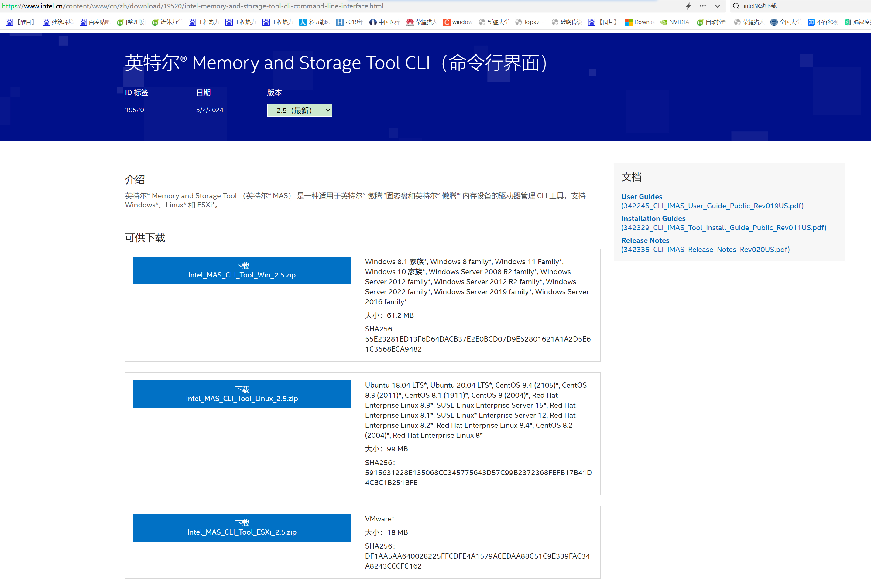Click the lightning bolt speed-mode icon

point(688,6)
